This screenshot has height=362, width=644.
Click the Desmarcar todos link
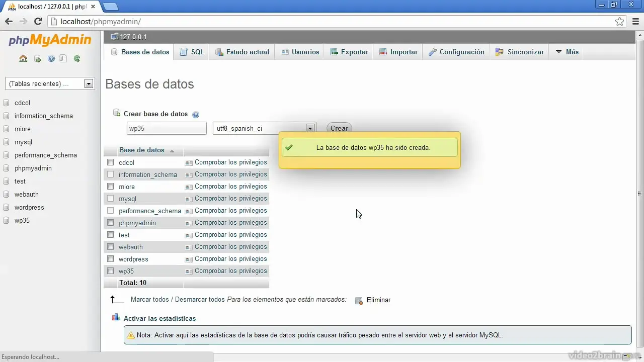point(200,300)
